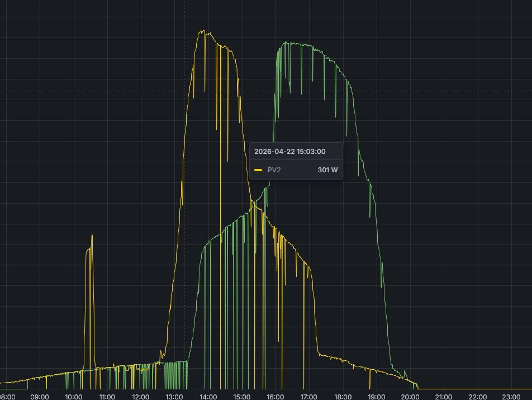Image resolution: width=532 pixels, height=400 pixels.
Task: Click the 20:00 time axis label
Action: (x=410, y=397)
